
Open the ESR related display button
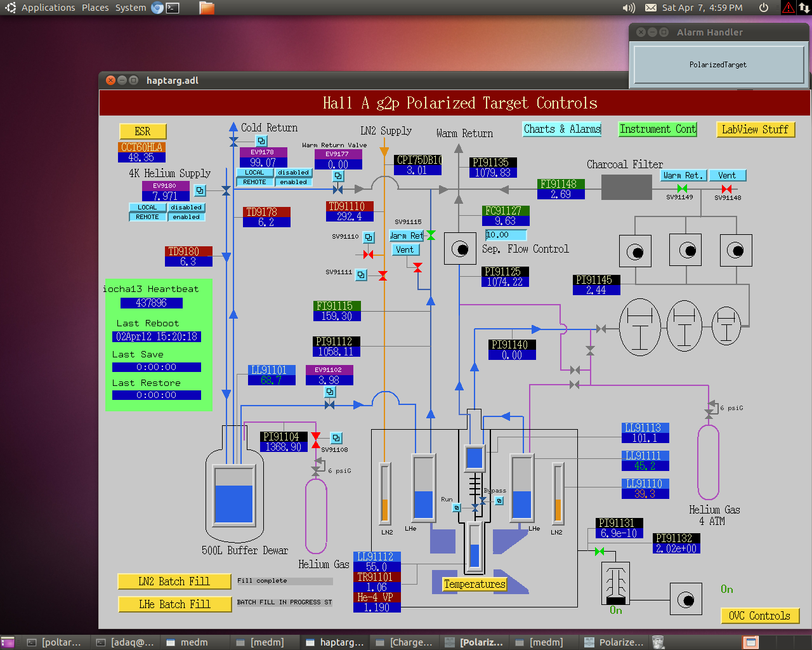pos(143,131)
